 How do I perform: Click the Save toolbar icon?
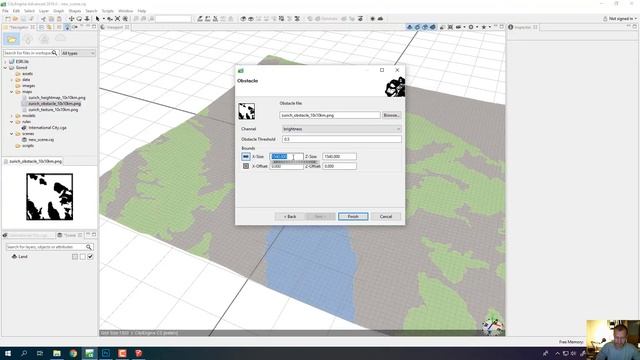tap(23, 19)
